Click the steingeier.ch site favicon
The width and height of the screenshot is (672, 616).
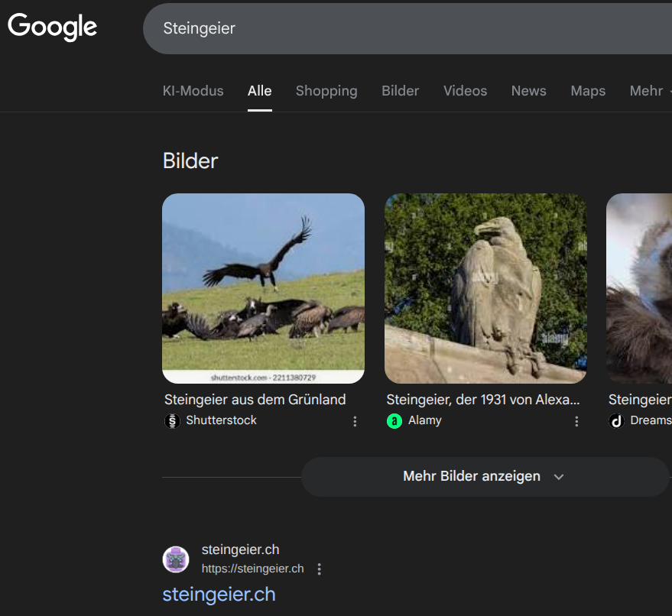tap(176, 559)
